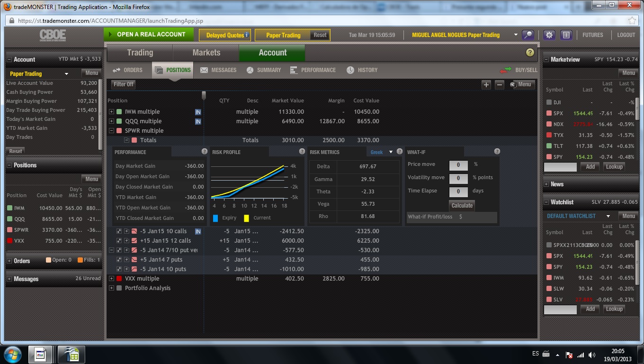Image resolution: width=644 pixels, height=364 pixels.
Task: Click the help icon in the What-If panel
Action: click(497, 152)
